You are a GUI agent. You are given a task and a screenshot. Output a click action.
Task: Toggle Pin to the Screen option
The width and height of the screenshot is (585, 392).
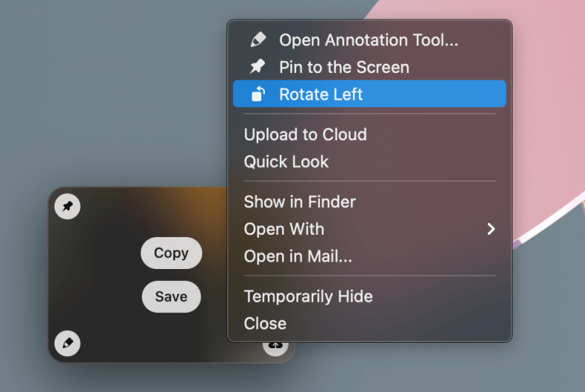[344, 67]
